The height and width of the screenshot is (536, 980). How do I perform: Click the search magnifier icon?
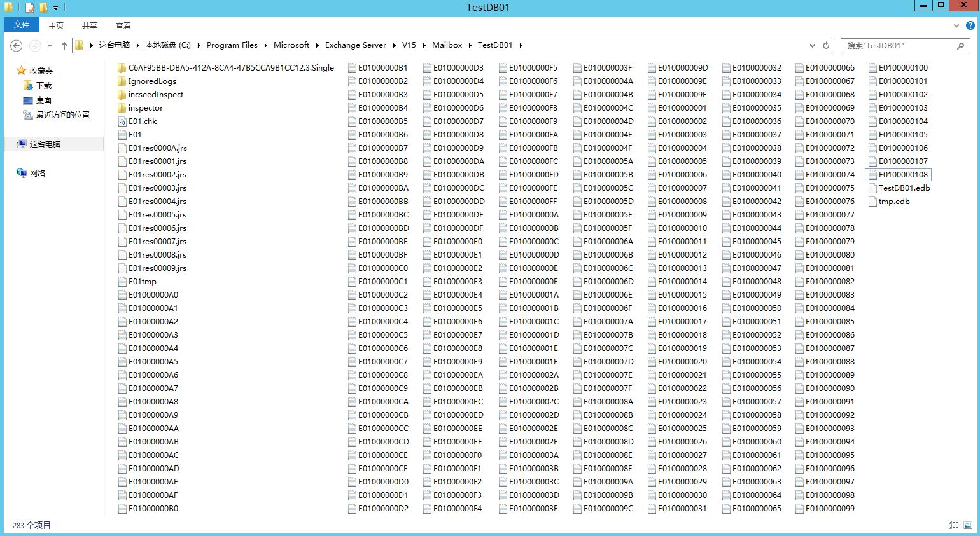tap(961, 46)
